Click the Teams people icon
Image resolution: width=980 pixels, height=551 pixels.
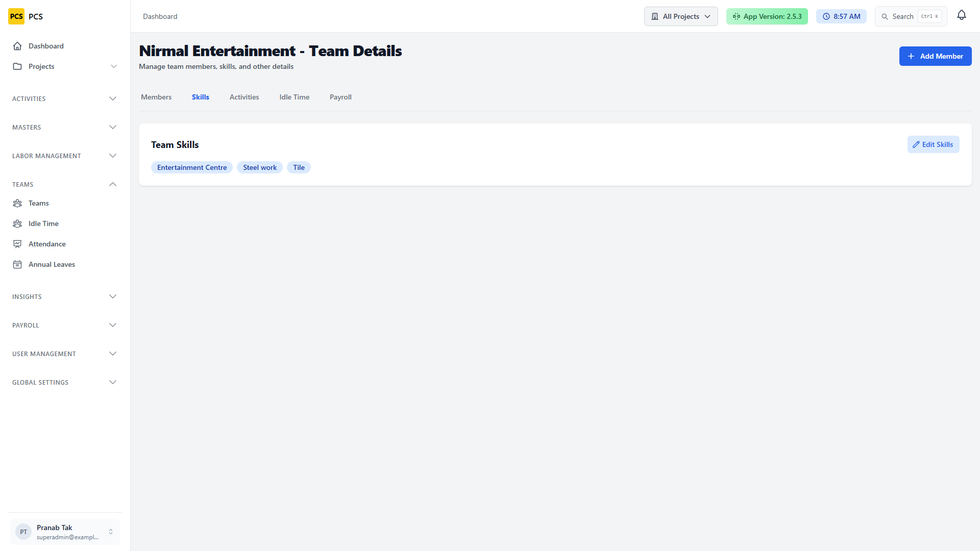(x=17, y=203)
